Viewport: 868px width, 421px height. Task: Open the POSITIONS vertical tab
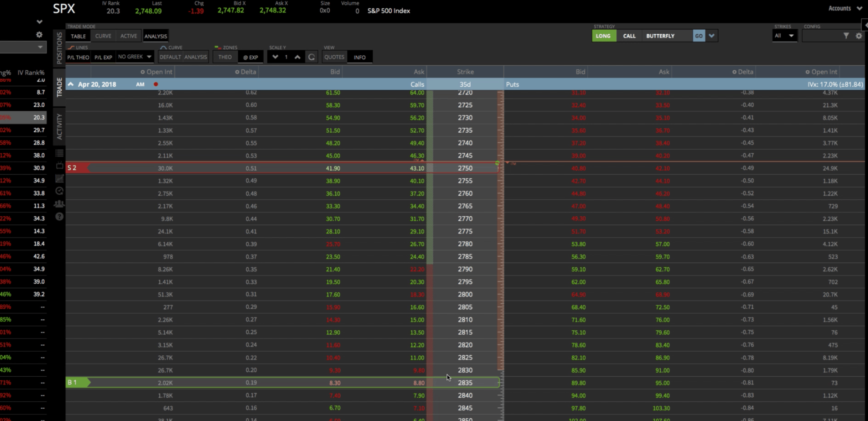(59, 48)
